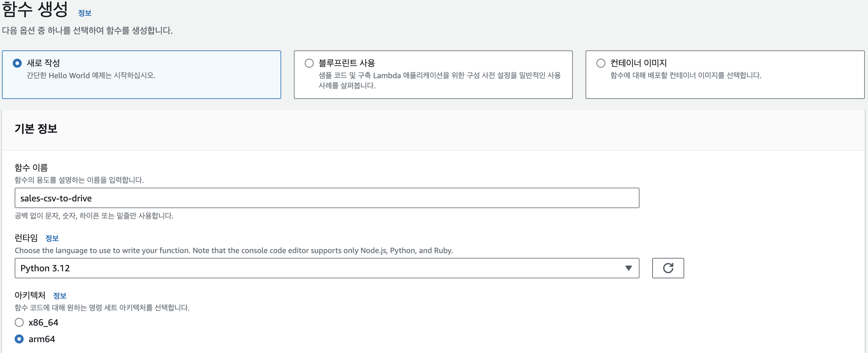Click the 다음 옵션 중 하나를 선택하여 subtitle text
The width and height of the screenshot is (868, 353).
point(87,30)
